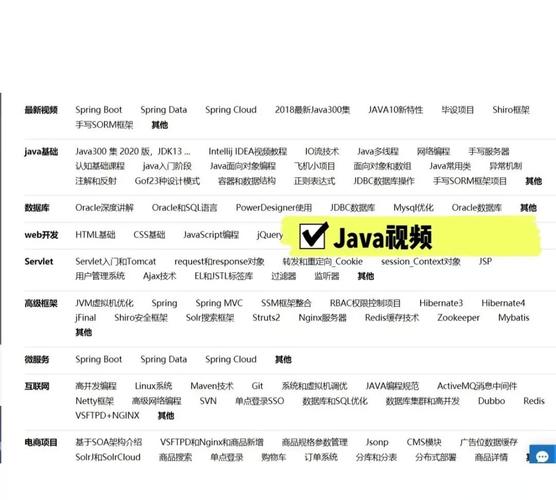Open the JVM虚拟机优化 link
Image resolution: width=556 pixels, height=500 pixels.
[x=104, y=303]
